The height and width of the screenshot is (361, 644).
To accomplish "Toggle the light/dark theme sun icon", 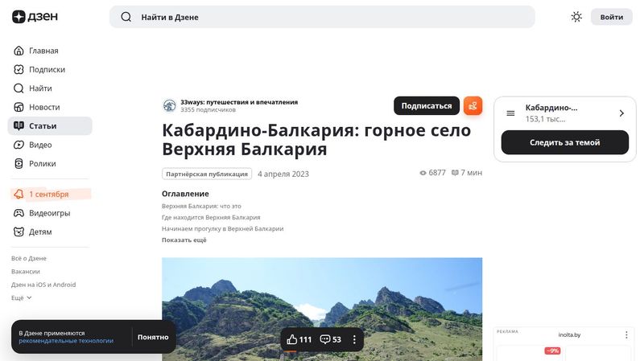I will point(576,17).
